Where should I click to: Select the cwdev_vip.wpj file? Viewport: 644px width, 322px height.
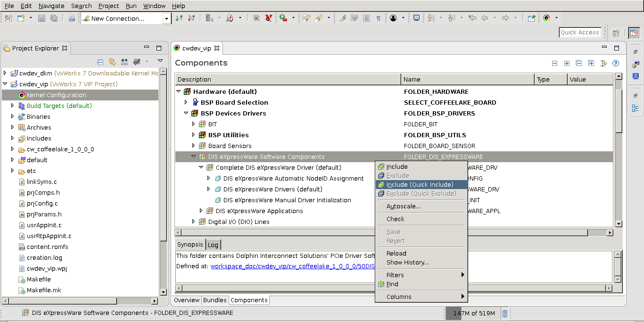[47, 268]
